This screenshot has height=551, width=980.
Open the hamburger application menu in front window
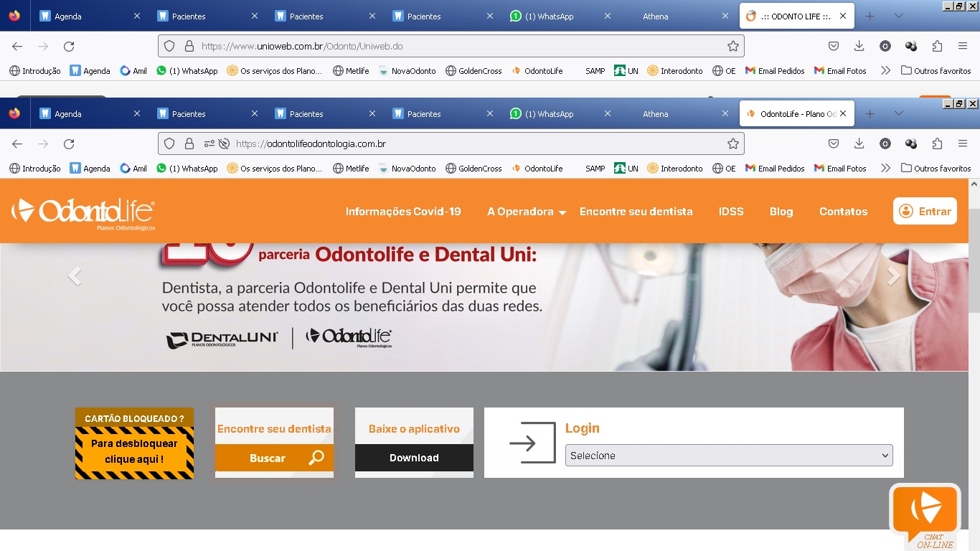[x=963, y=143]
